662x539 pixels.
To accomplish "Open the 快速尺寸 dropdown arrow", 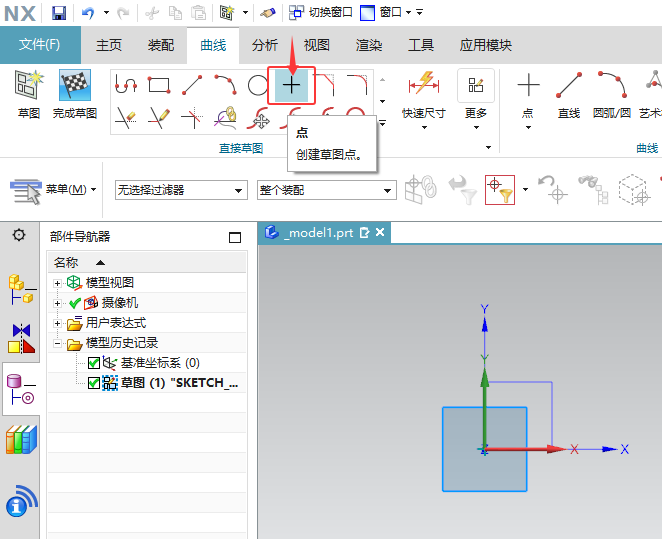I will 424,127.
